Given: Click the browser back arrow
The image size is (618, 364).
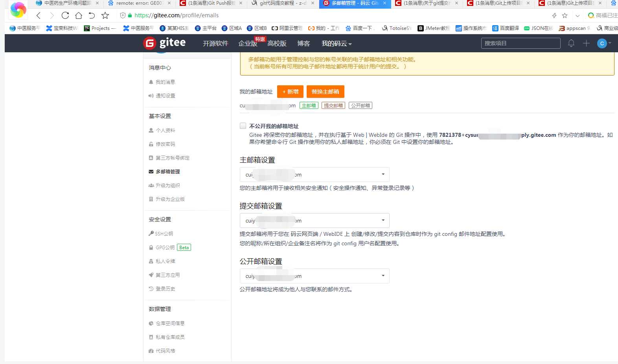Looking at the screenshot, I should 39,15.
